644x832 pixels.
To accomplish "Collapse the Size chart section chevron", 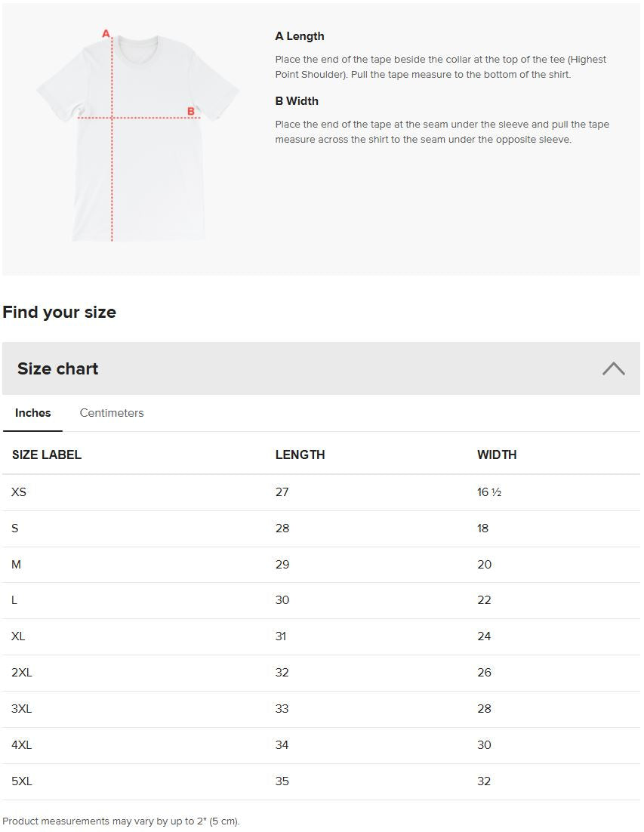I will pyautogui.click(x=613, y=368).
